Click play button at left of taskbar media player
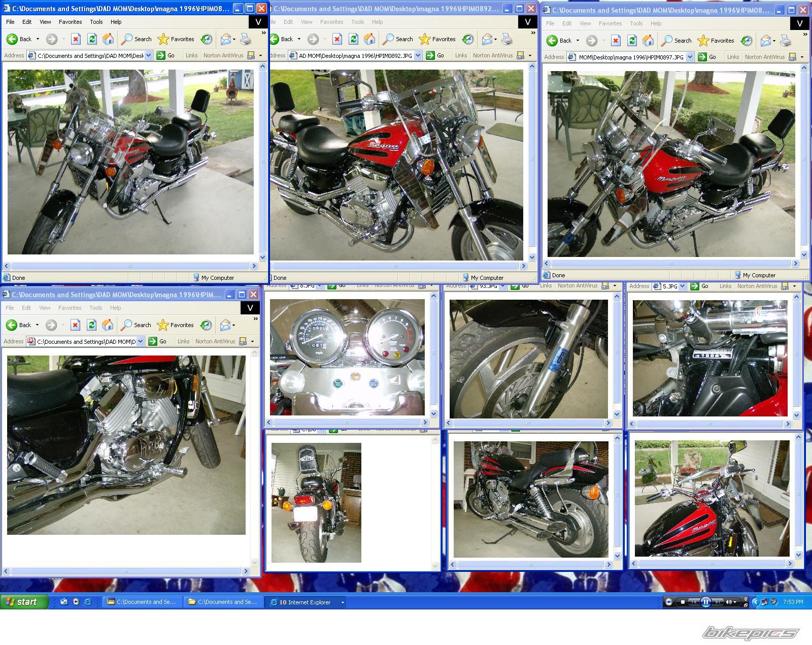 [x=669, y=602]
